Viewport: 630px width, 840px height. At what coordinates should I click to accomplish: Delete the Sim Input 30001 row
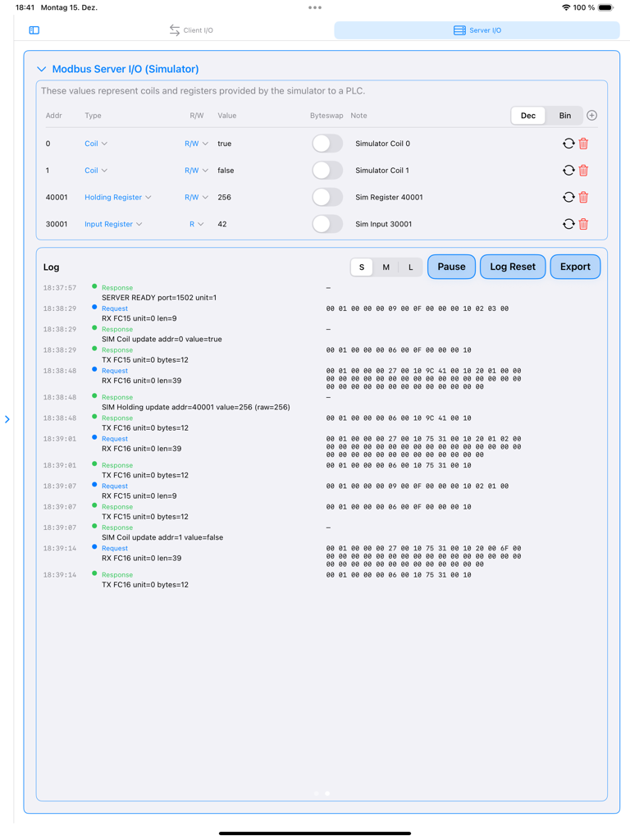pyautogui.click(x=583, y=224)
